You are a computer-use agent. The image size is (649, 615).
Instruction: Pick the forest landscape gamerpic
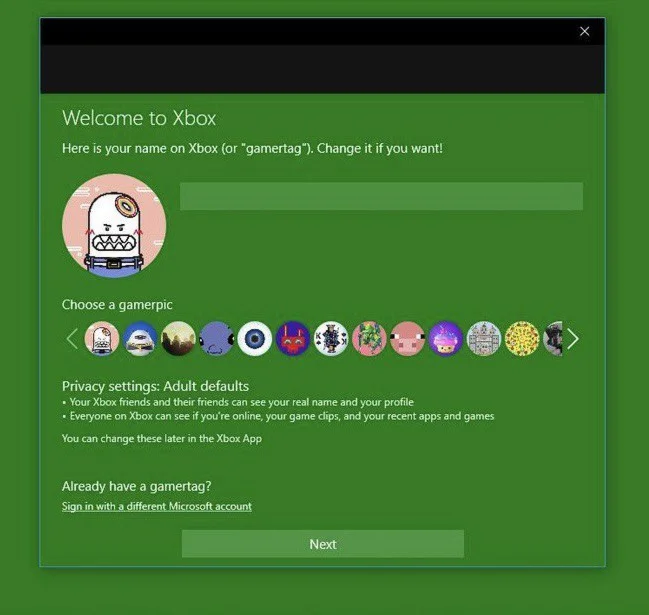(178, 339)
